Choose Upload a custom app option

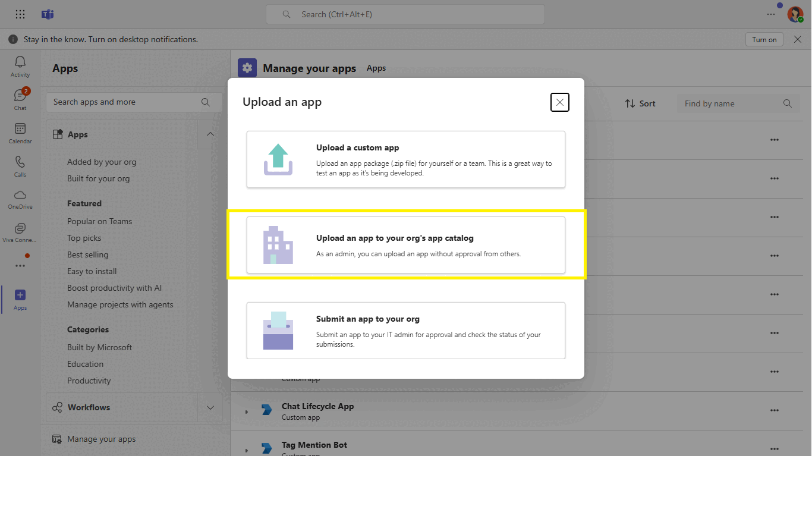pos(406,159)
